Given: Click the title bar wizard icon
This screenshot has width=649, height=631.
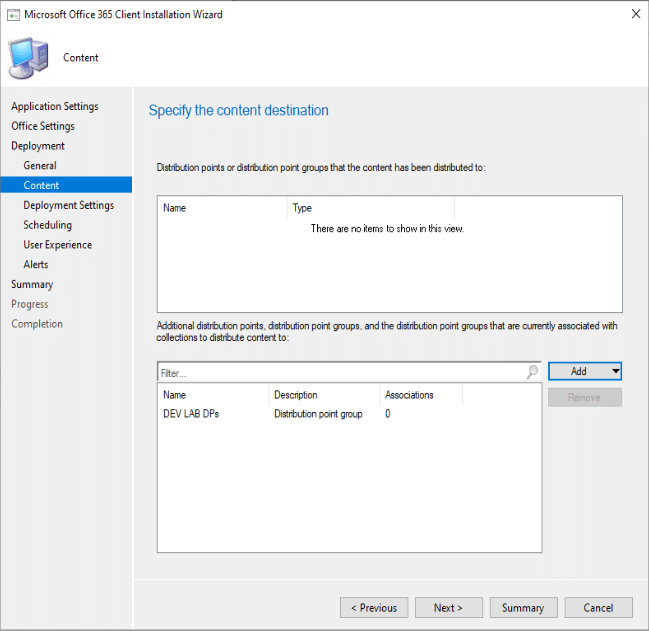Looking at the screenshot, I should (14, 15).
